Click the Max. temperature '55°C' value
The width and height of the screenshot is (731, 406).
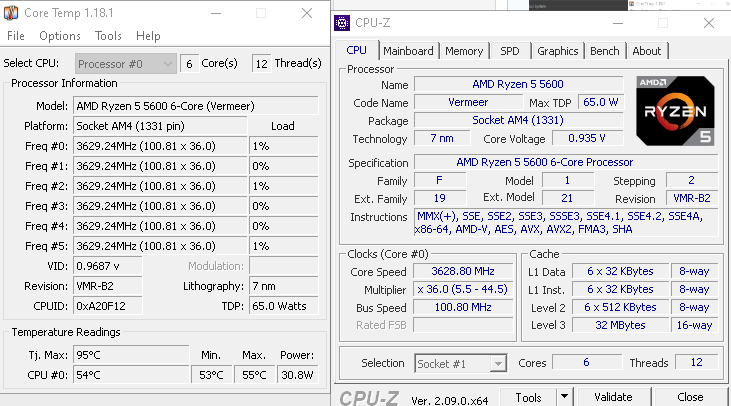[254, 375]
